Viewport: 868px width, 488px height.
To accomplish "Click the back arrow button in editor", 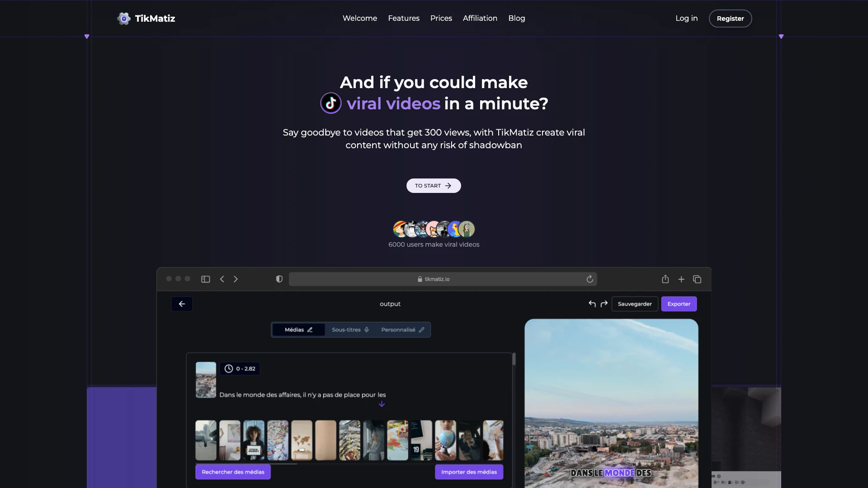I will pos(182,304).
